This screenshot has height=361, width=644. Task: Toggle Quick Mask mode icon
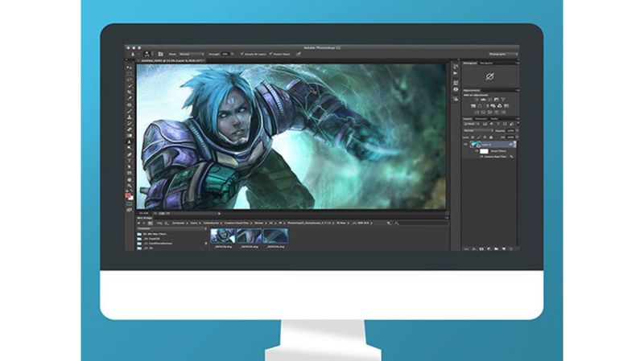coord(129,204)
